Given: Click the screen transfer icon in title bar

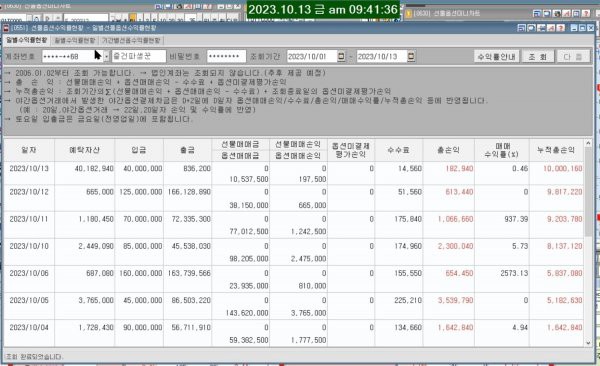Looking at the screenshot, I should click(x=541, y=28).
